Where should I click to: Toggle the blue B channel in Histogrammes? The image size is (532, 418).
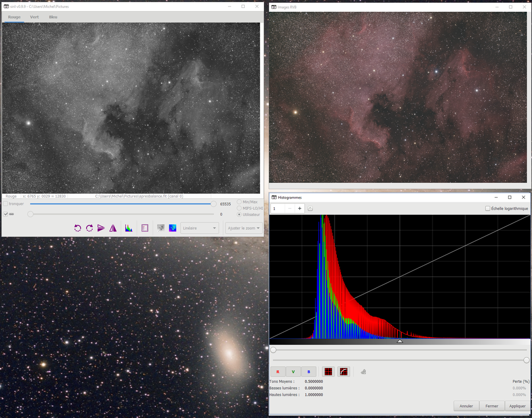tap(309, 372)
